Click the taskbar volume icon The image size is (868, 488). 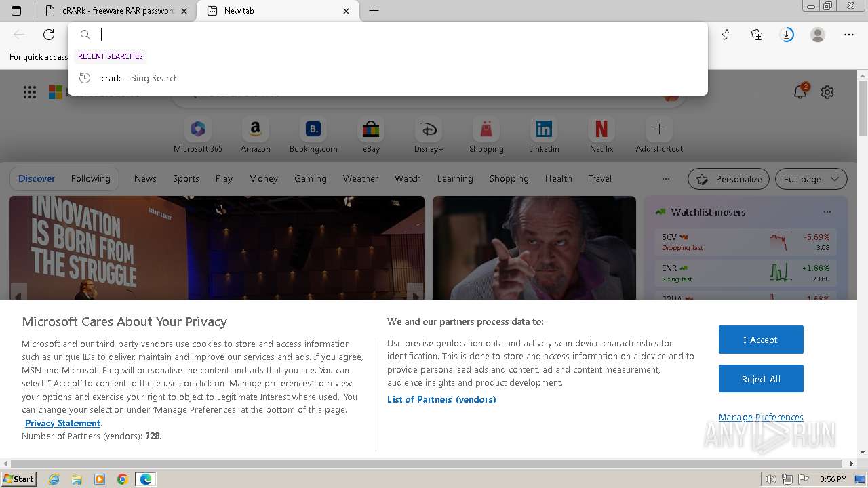tap(771, 479)
